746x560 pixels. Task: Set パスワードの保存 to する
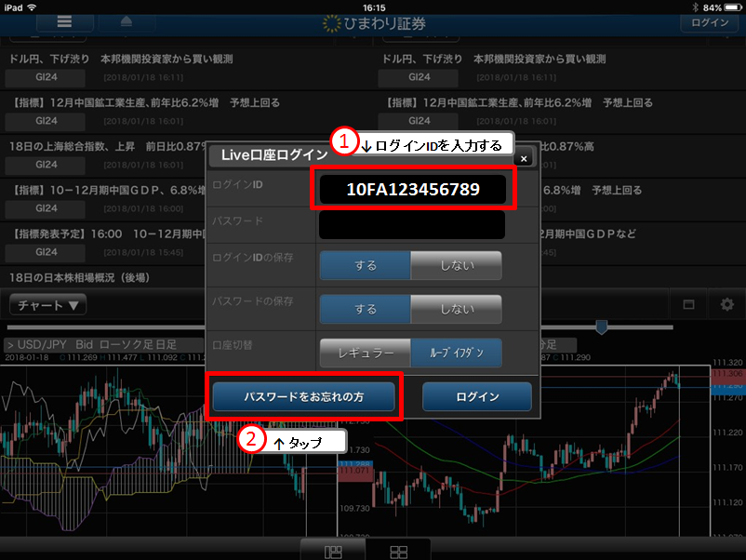point(366,309)
